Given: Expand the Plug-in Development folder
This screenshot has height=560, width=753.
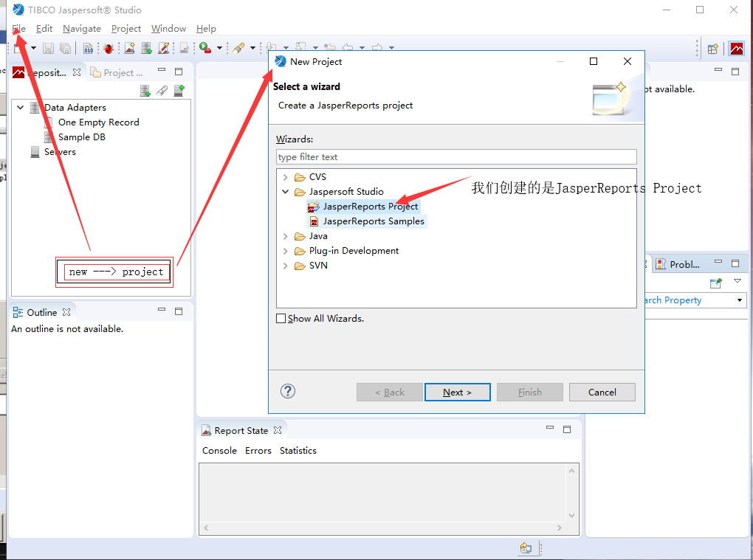Looking at the screenshot, I should [285, 251].
